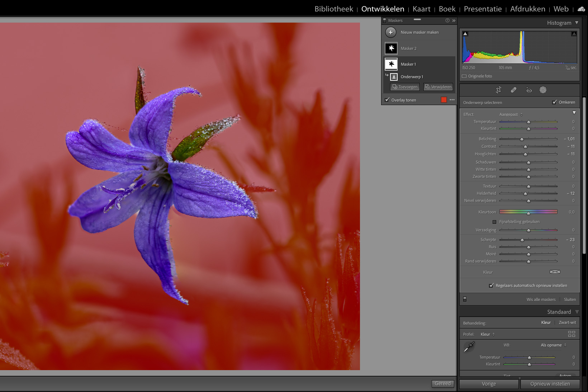Open the Maskers panel help icon

click(447, 20)
